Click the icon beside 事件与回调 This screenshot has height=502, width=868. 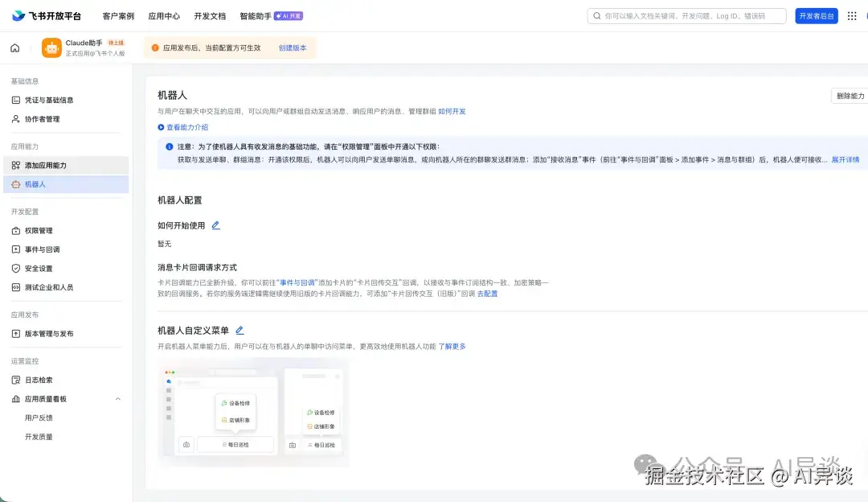click(x=16, y=249)
